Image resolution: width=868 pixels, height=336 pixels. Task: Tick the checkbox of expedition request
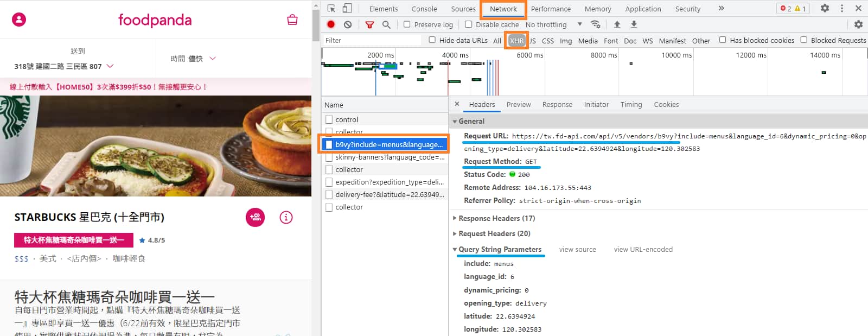329,182
